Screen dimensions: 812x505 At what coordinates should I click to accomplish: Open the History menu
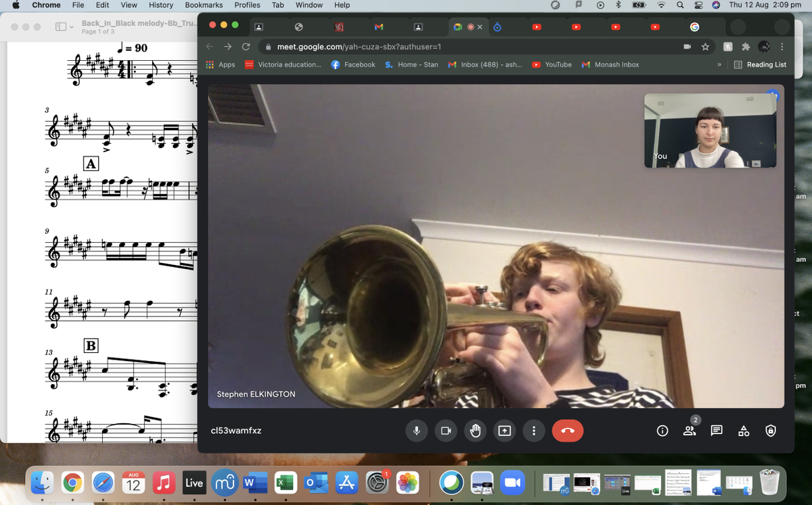click(x=161, y=5)
